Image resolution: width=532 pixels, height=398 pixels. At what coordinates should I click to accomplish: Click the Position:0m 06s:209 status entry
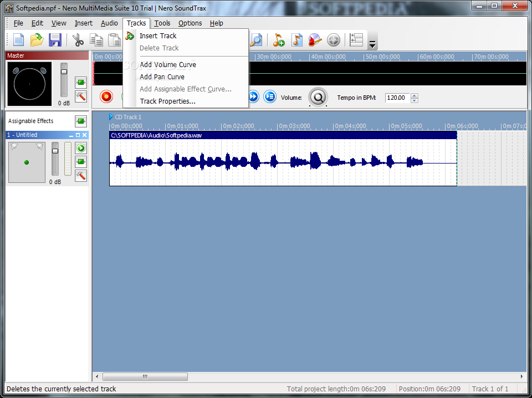click(x=429, y=389)
